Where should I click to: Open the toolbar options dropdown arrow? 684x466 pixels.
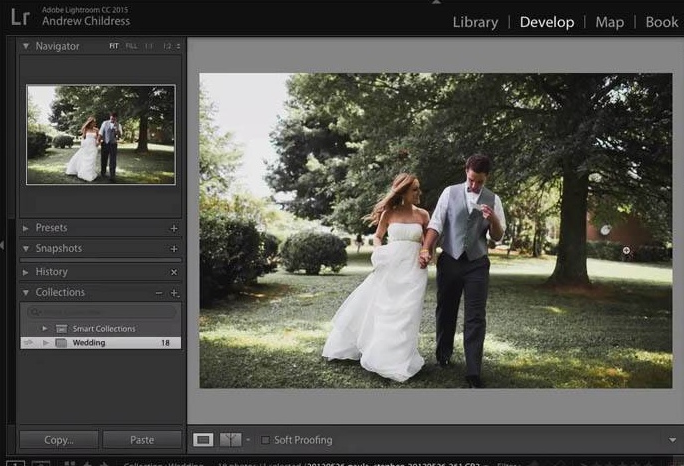pyautogui.click(x=672, y=440)
